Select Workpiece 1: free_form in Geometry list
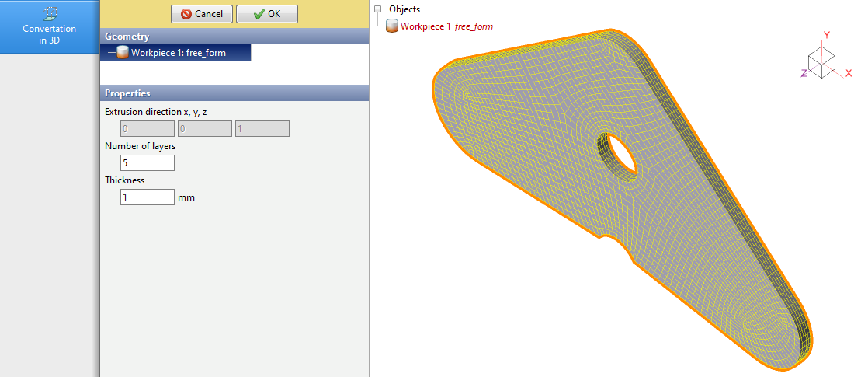The width and height of the screenshot is (868, 377). point(178,53)
